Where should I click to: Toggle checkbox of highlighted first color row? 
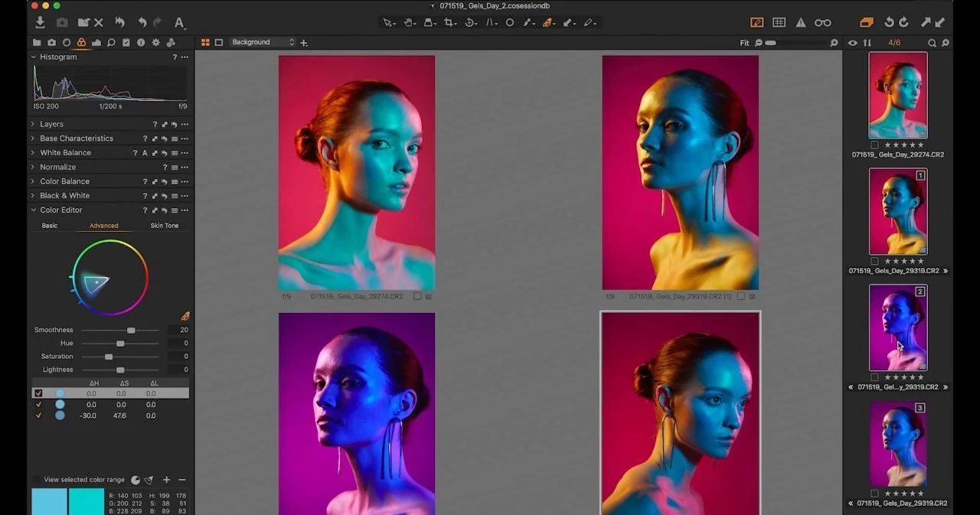click(38, 393)
